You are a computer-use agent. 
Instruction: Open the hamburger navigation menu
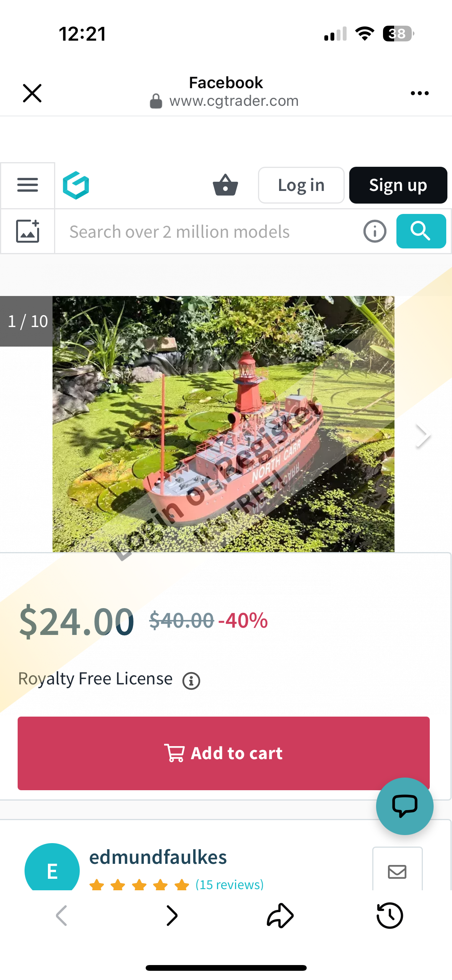(x=28, y=186)
